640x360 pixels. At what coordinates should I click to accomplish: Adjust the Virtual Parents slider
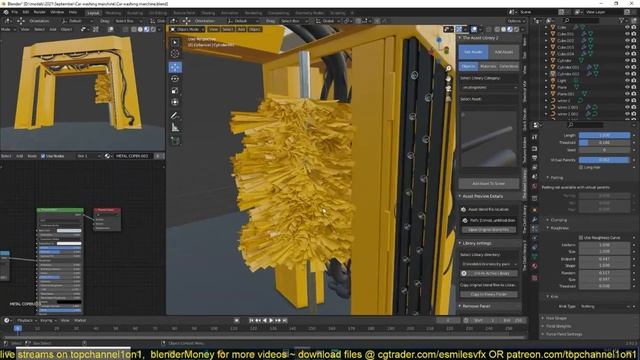pyautogui.click(x=604, y=160)
